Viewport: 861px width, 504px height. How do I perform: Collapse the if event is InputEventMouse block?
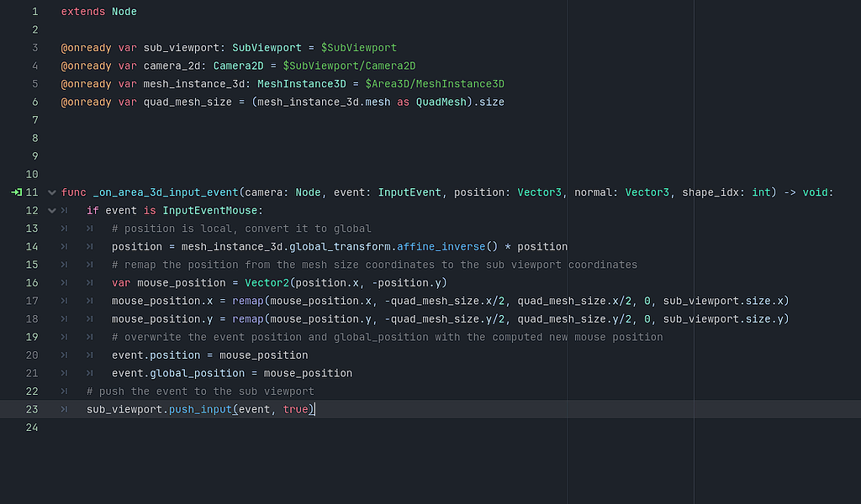tap(50, 210)
